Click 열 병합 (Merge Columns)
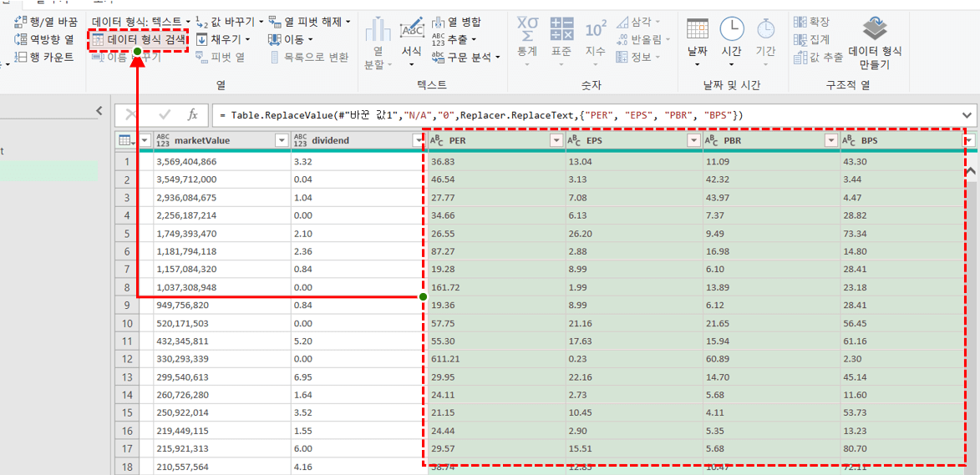Screen dimensions: 980x475 [x=456, y=21]
